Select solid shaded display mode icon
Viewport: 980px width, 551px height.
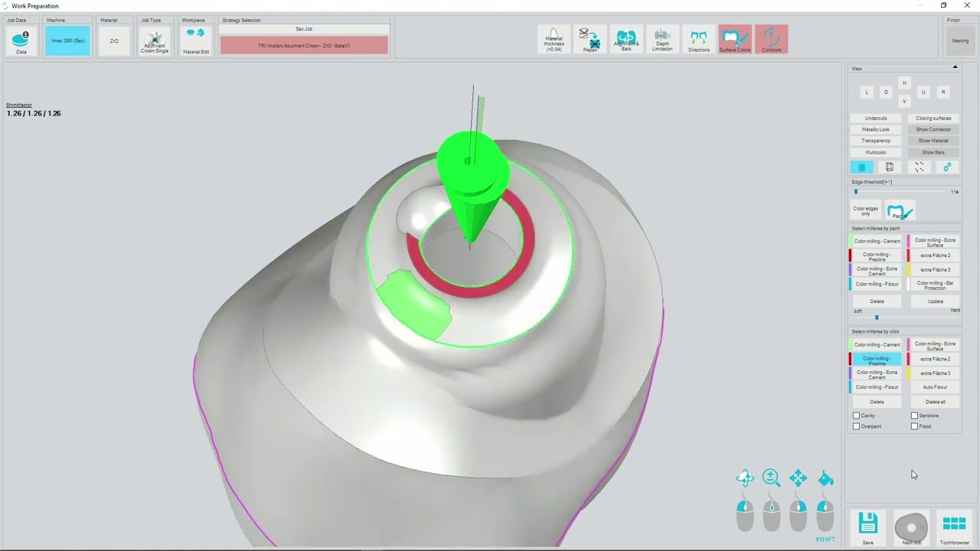(861, 167)
